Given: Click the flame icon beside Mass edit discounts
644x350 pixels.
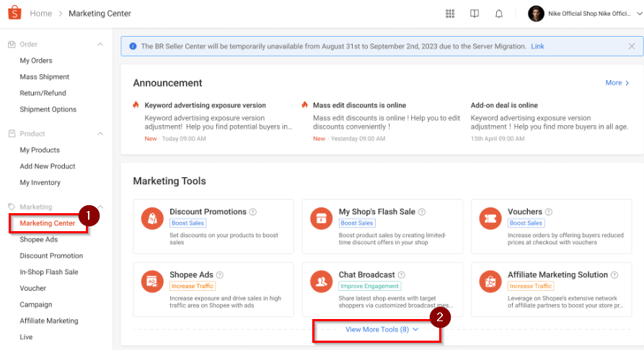Looking at the screenshot, I should pos(304,104).
